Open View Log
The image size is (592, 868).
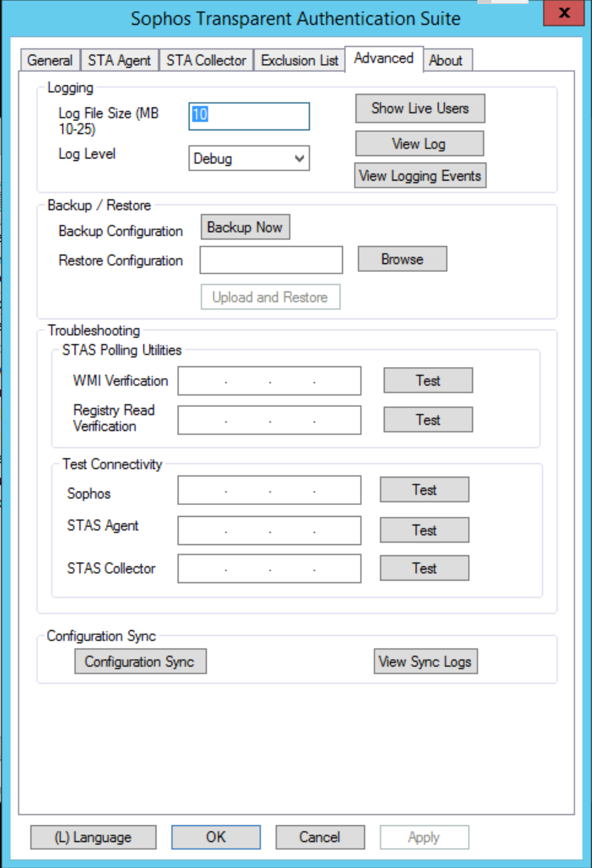click(419, 144)
